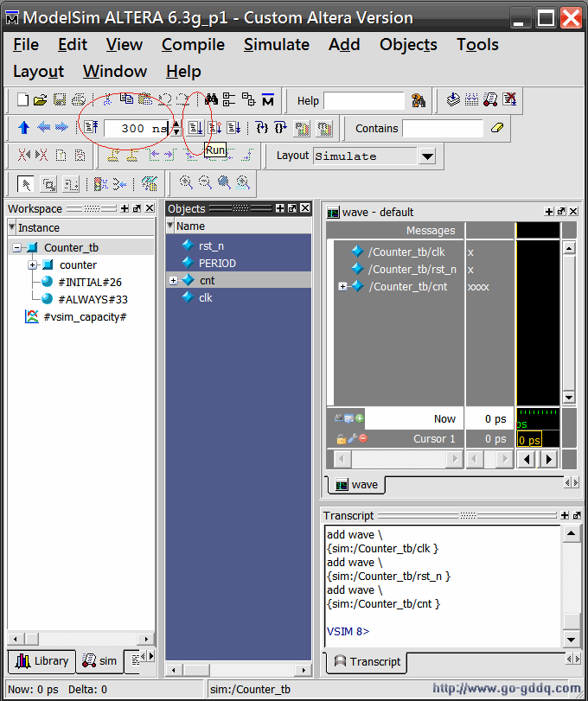Image resolution: width=588 pixels, height=701 pixels.
Task: Expand the counter instance in Workspace
Action: (32, 265)
